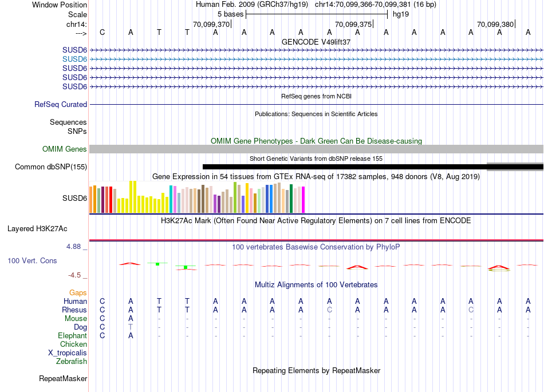Click the RefSeq genes from NCBI title

[x=316, y=96]
